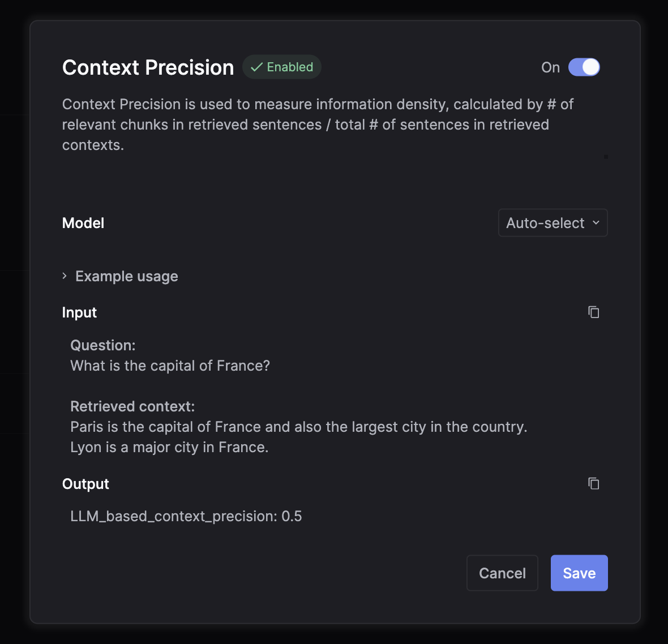Click the "What is the capital of France?" text
Viewport: 668px width, 644px height.
click(x=170, y=366)
